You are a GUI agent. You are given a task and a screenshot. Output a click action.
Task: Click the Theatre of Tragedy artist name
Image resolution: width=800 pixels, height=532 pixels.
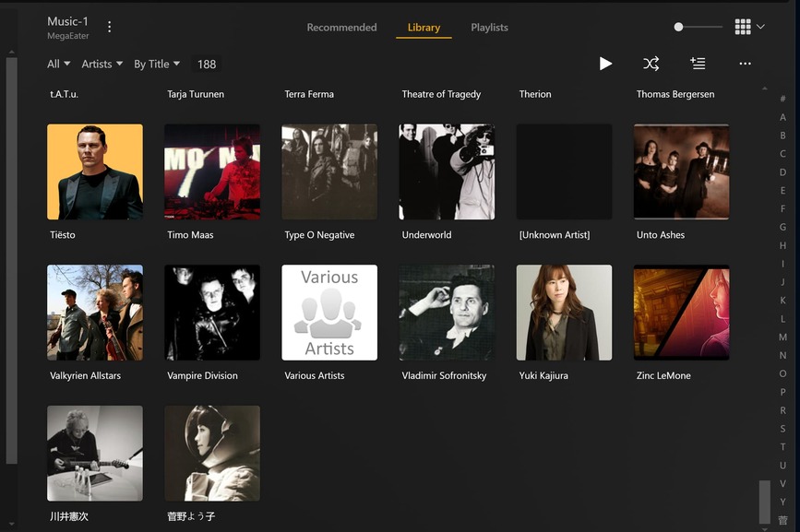click(441, 94)
